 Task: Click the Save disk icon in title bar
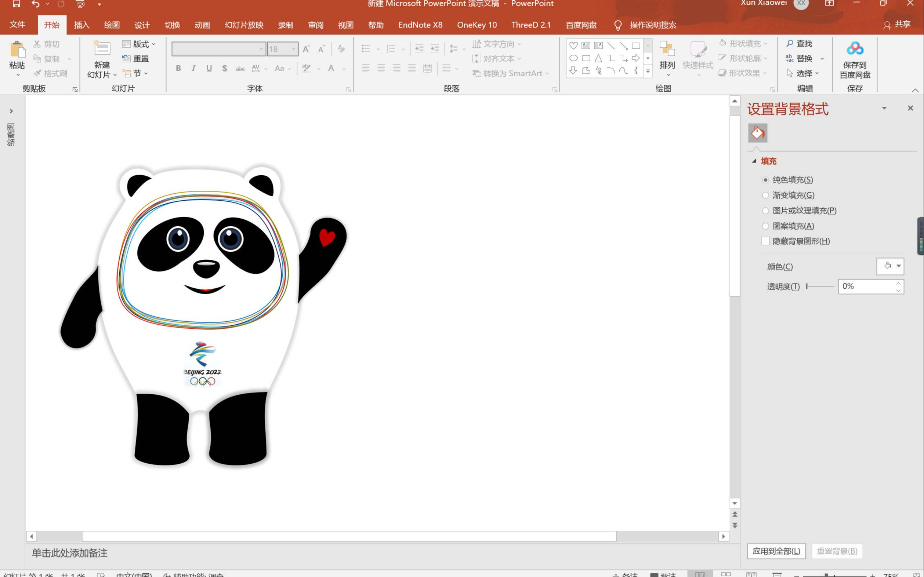click(x=17, y=4)
